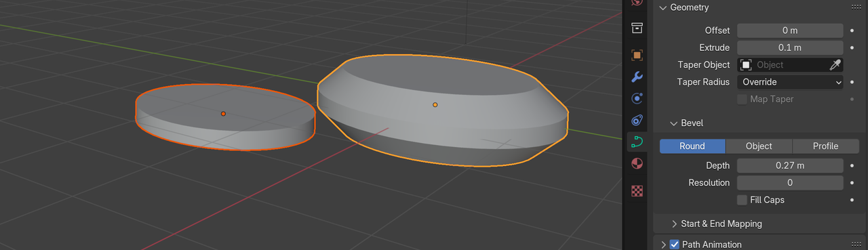
Task: Expand Start & End Mapping
Action: click(x=675, y=224)
